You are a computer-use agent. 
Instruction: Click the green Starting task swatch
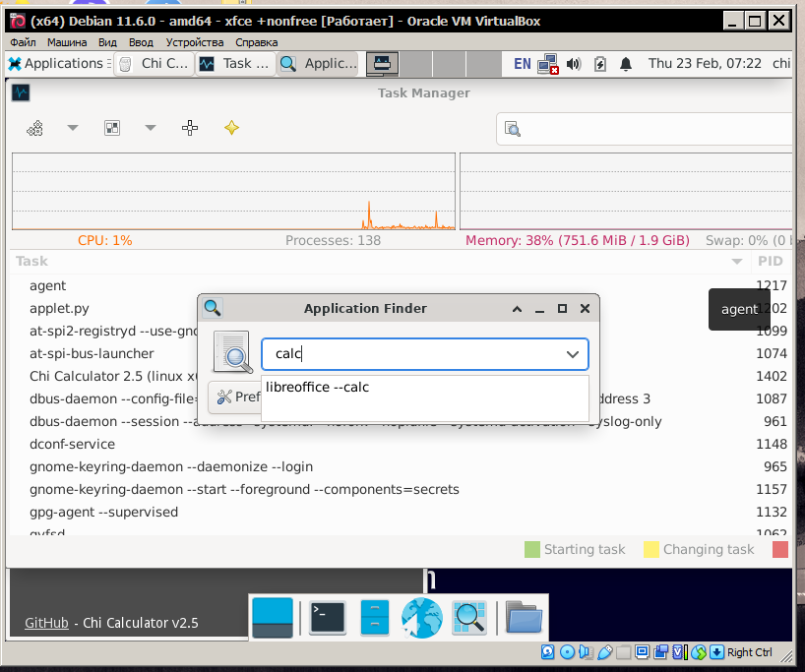532,549
